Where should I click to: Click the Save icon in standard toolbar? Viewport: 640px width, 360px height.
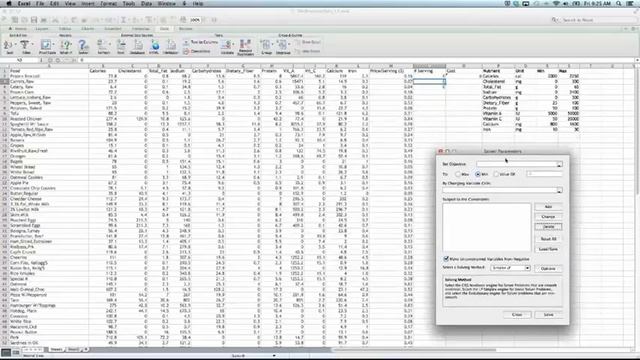pos(34,20)
